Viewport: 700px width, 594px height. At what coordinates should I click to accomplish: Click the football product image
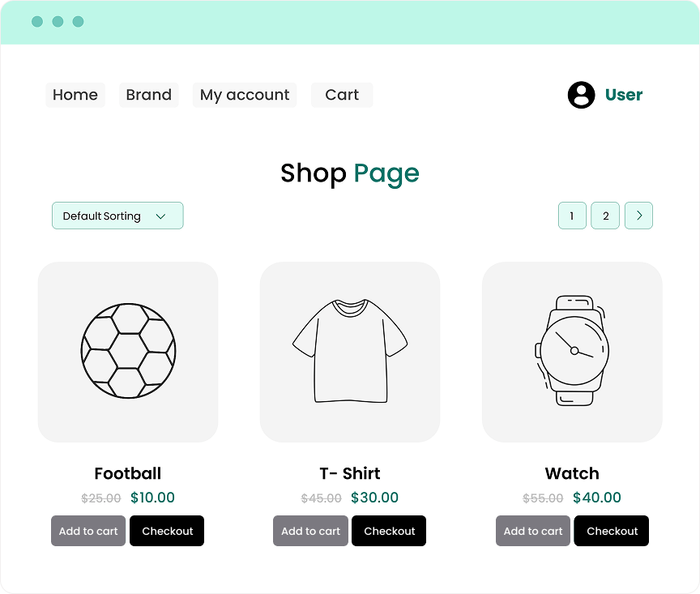(127, 352)
